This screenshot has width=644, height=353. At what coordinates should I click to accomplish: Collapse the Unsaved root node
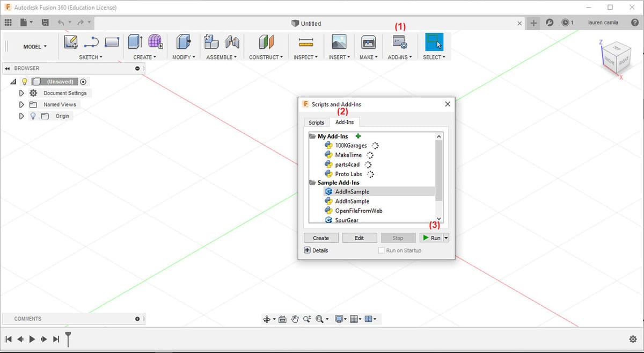(x=13, y=82)
